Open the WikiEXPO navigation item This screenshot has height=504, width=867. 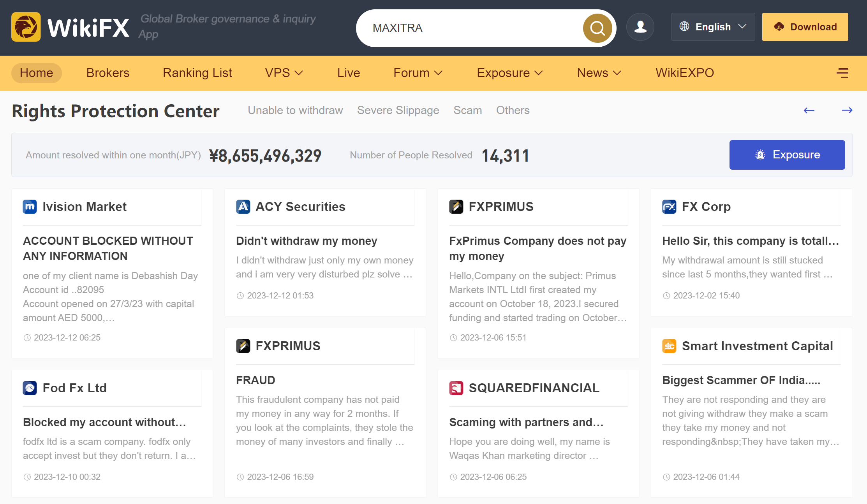point(685,73)
